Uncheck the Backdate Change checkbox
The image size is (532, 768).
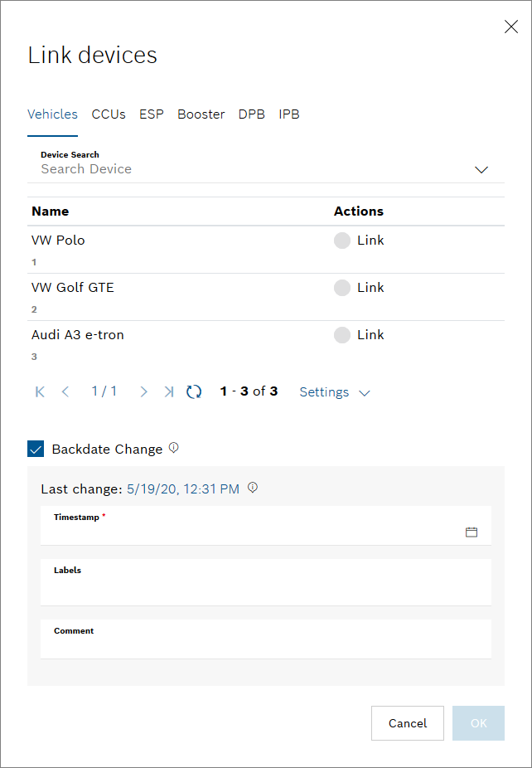tap(36, 449)
